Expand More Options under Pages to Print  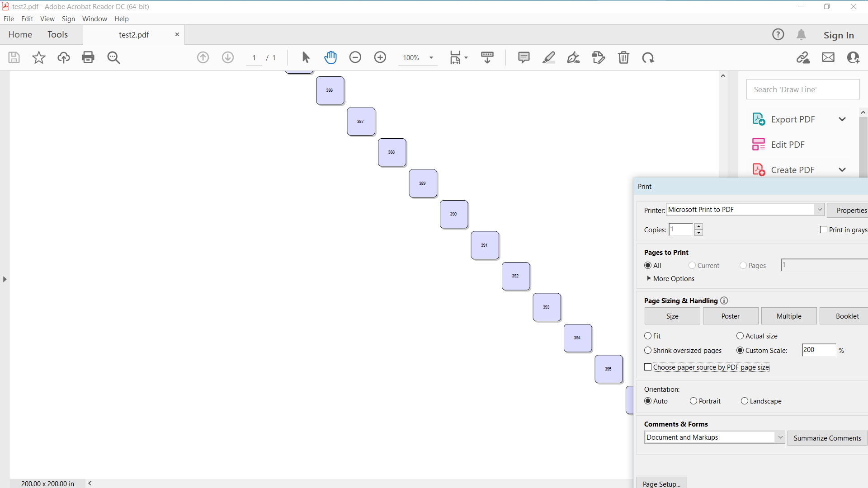[671, 279]
